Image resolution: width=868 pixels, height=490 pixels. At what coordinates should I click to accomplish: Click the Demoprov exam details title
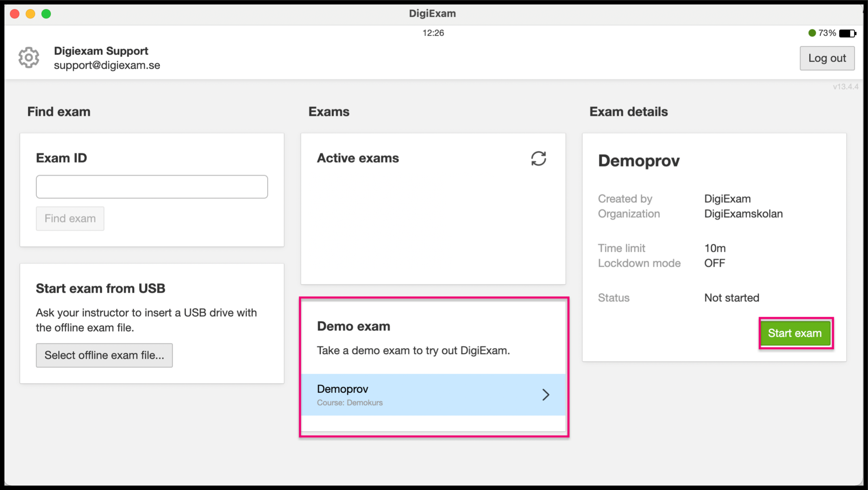639,161
